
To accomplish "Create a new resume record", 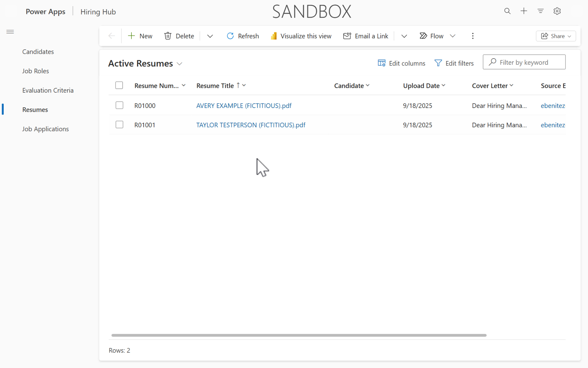I will [x=140, y=36].
